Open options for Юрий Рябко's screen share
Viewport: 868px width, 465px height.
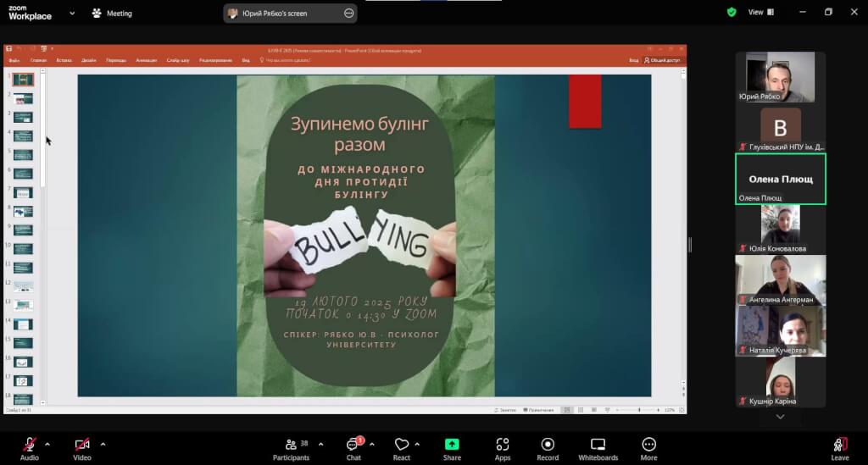coord(349,14)
